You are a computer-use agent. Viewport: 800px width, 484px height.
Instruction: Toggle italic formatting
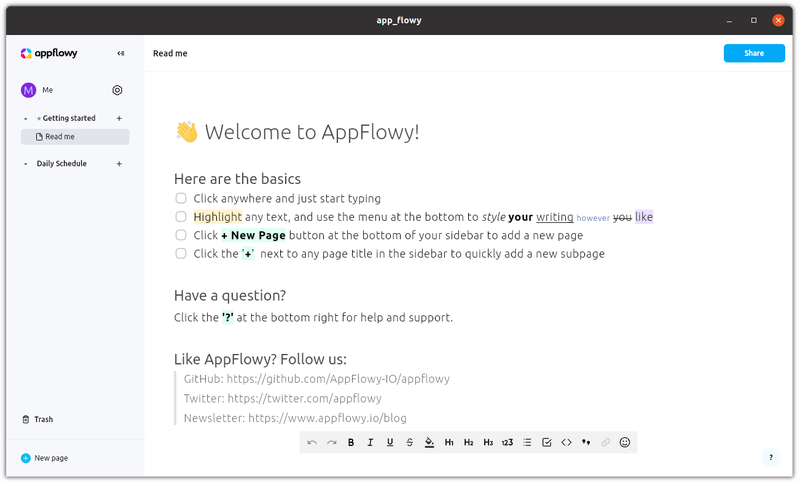[x=370, y=443]
